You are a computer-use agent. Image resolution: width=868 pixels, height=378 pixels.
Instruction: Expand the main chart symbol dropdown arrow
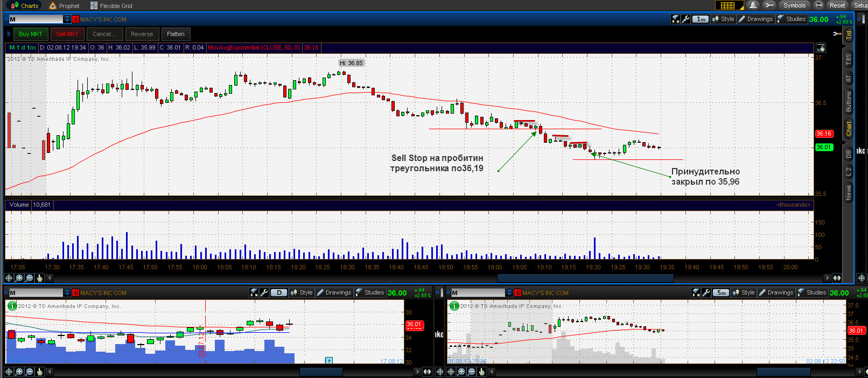[x=67, y=19]
